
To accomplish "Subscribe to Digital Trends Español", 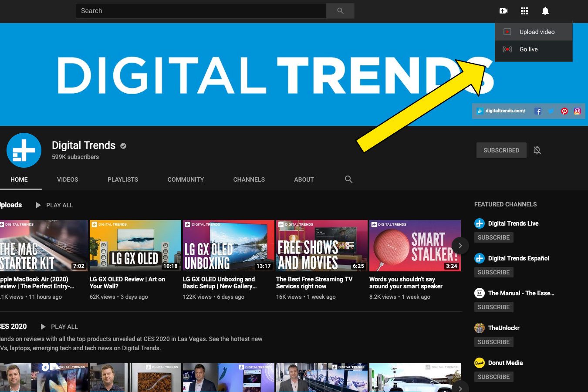I will point(493,272).
